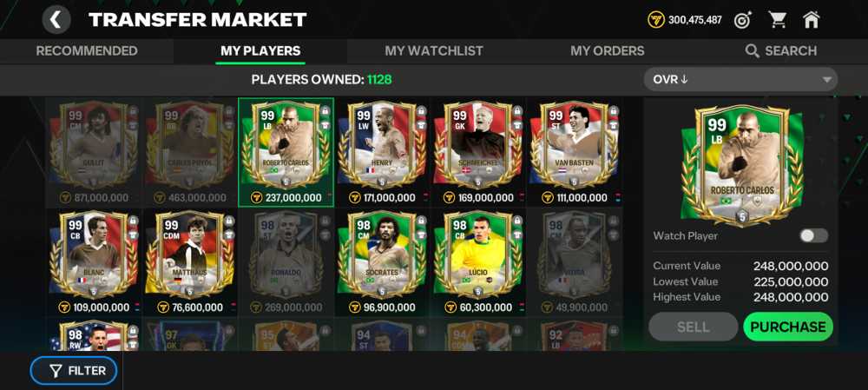Expand sort options with the dropdown arrow
This screenshot has height=390, width=868.
pyautogui.click(x=826, y=80)
